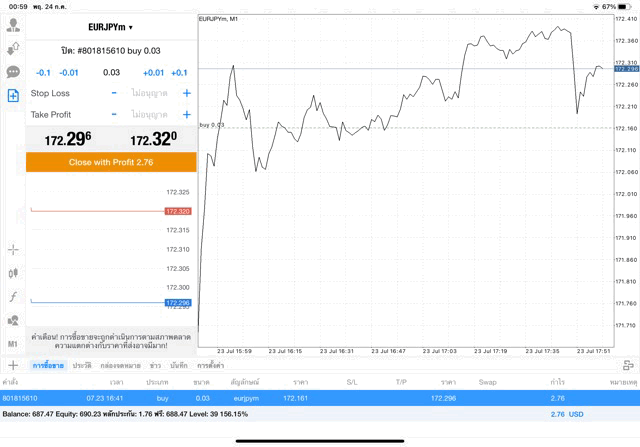Sort positions by กำไร profit column
The image size is (640, 447).
(x=557, y=382)
